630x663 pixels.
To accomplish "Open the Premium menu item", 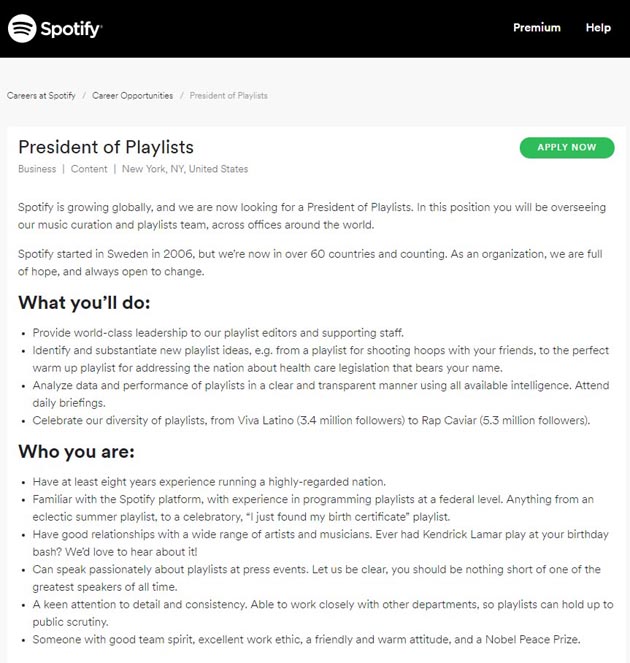I will tap(537, 28).
